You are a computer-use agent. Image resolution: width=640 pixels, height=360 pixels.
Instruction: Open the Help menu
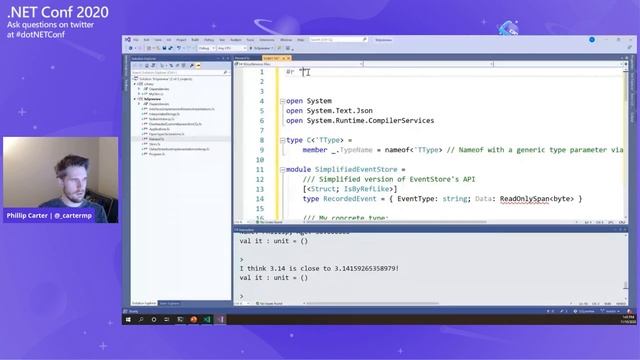pyautogui.click(x=300, y=40)
